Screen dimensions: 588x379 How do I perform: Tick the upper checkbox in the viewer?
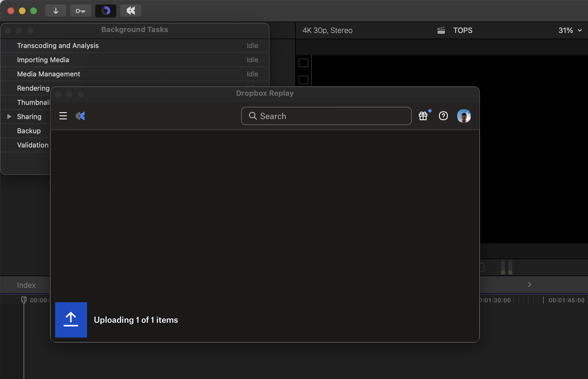point(303,63)
